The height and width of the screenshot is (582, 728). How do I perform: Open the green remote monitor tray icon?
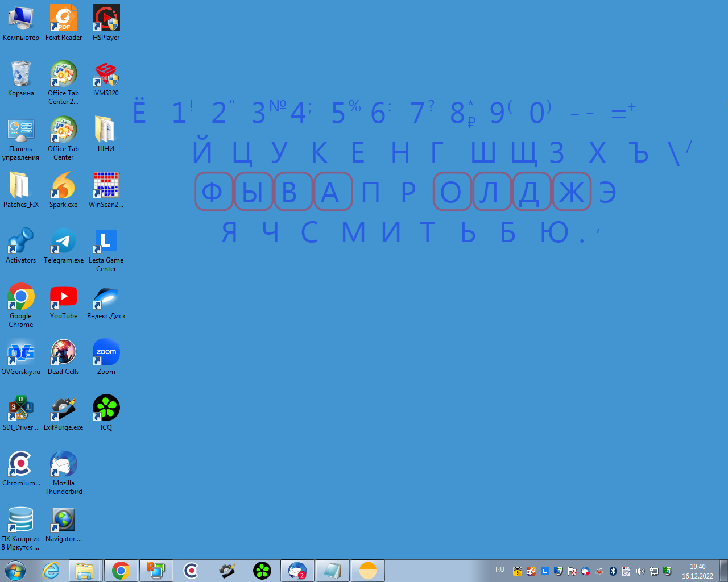(668, 571)
